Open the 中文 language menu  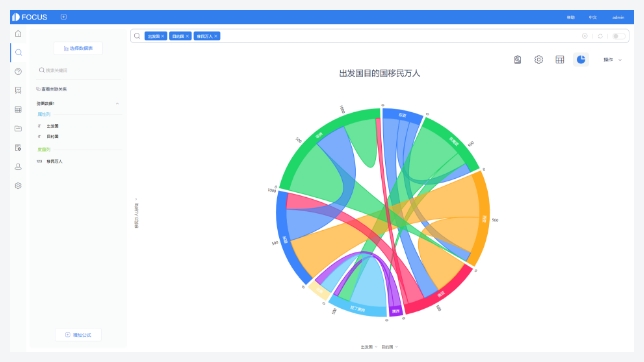(x=592, y=17)
